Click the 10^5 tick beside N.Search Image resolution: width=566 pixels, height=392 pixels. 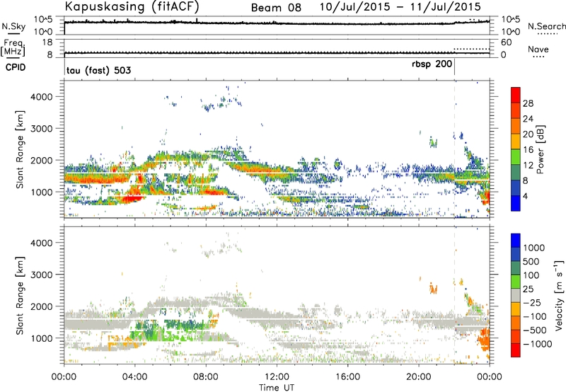pos(511,20)
